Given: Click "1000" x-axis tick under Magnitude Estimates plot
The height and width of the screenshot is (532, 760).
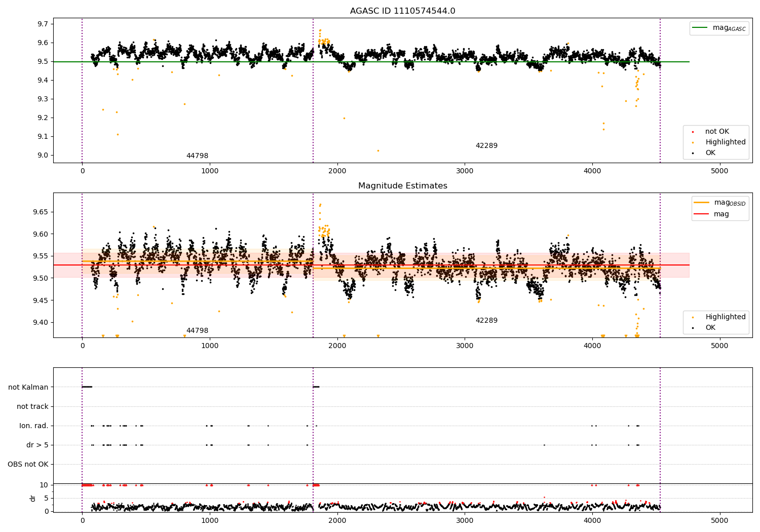Looking at the screenshot, I should pyautogui.click(x=210, y=346).
